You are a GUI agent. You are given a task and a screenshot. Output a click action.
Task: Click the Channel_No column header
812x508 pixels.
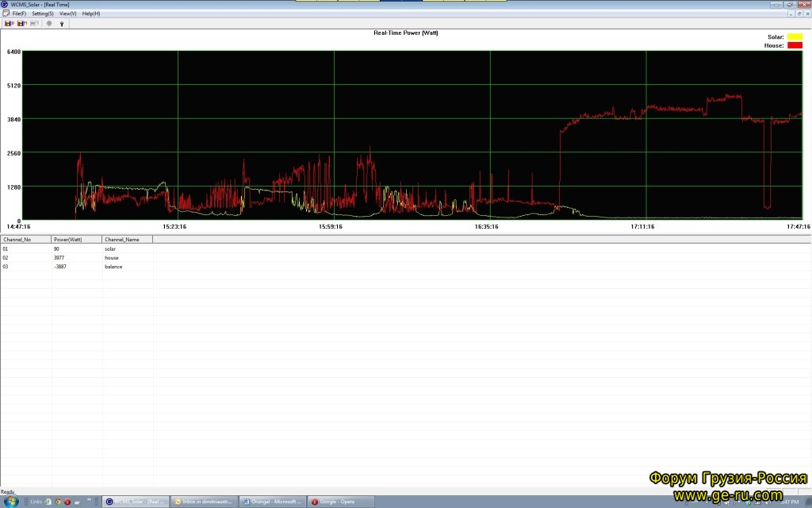pyautogui.click(x=26, y=240)
